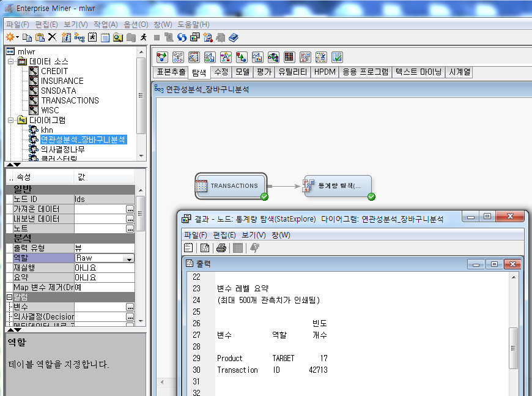Select the INSURANCE data source

(x=62, y=81)
